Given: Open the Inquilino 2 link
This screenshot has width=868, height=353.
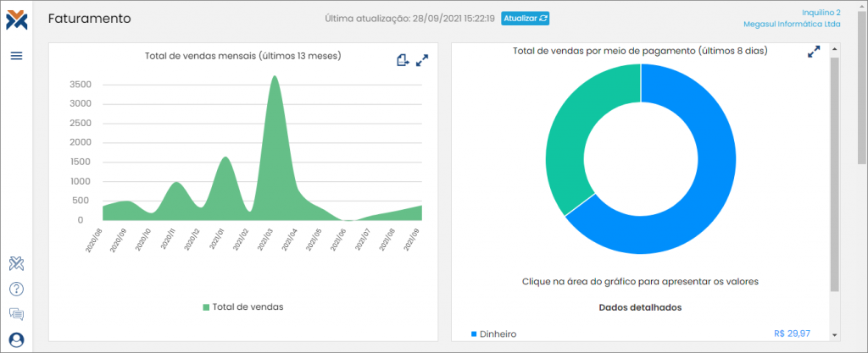Looking at the screenshot, I should pos(821,13).
